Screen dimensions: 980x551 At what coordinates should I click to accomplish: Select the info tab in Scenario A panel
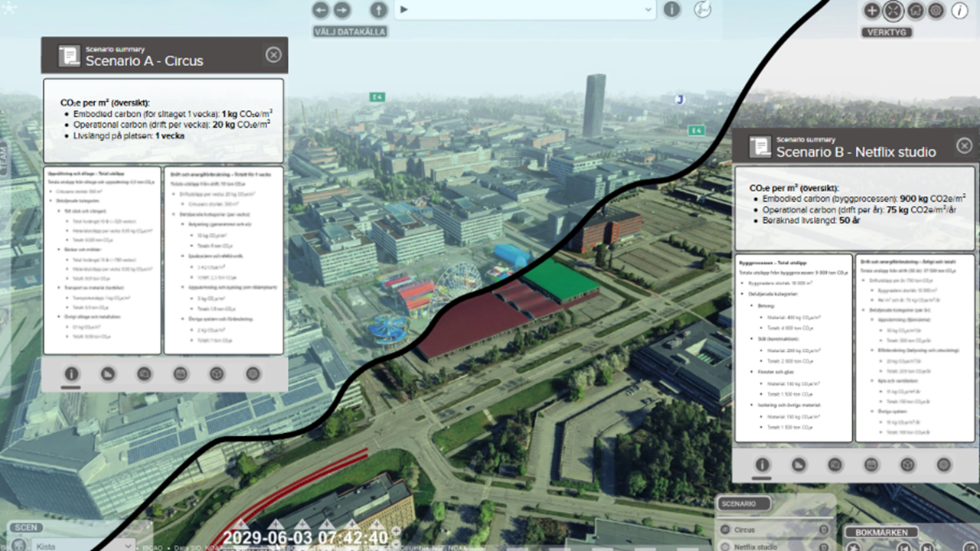tap(71, 374)
